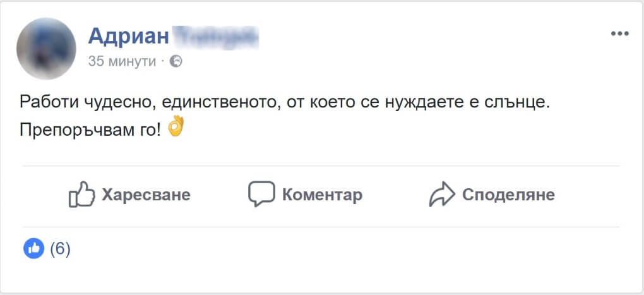Click the word 'нуждаете' in the post

(424, 103)
